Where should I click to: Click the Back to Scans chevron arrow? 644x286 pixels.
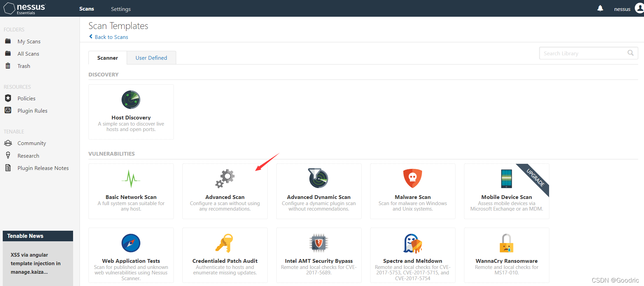tap(91, 37)
